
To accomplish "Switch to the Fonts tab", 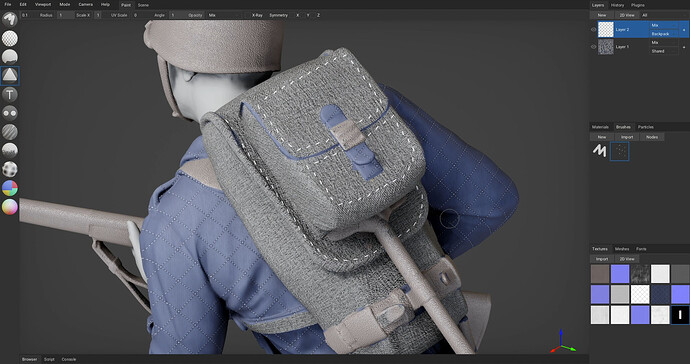I will point(641,249).
